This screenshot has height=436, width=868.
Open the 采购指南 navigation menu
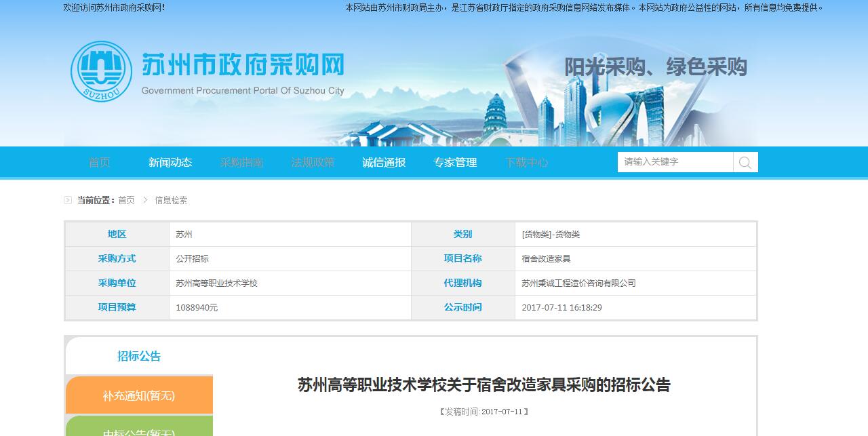[241, 162]
